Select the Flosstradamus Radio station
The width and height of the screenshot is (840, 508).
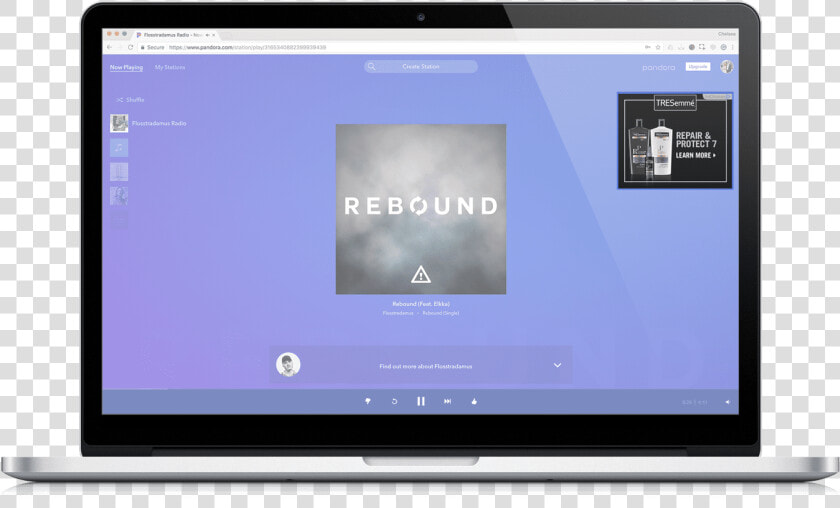coord(148,123)
